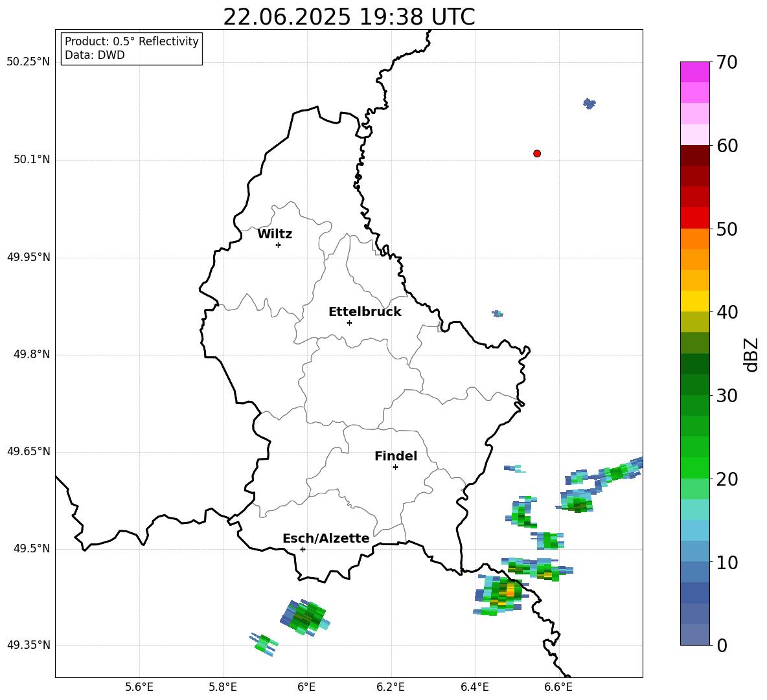
Task: Click the 49.95°N latitude label
Action: click(29, 256)
